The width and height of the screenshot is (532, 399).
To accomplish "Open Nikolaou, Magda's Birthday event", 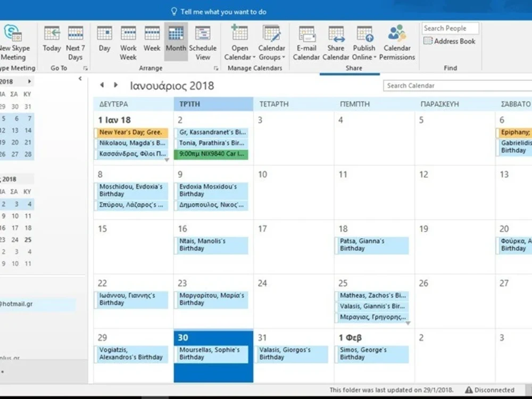I will click(x=131, y=143).
